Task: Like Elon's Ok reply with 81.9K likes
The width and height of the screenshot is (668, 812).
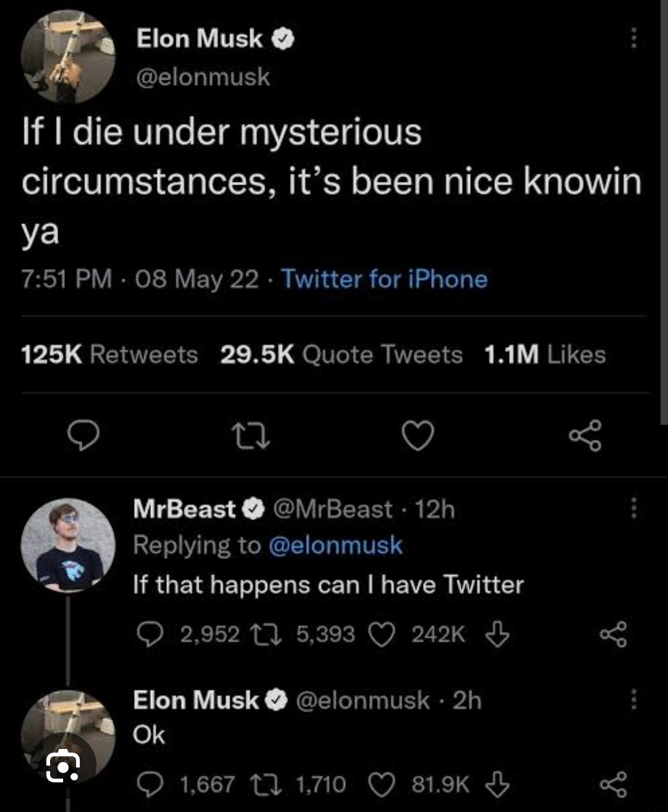Action: [x=382, y=785]
